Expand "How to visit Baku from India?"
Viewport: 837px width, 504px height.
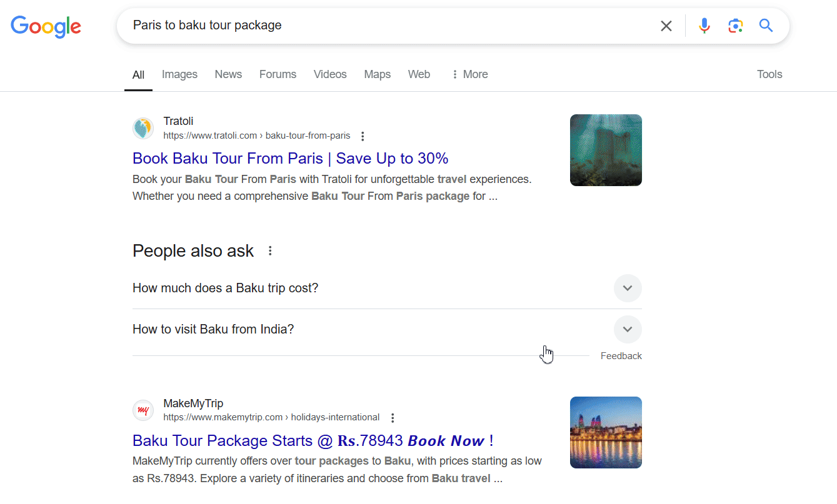(628, 330)
